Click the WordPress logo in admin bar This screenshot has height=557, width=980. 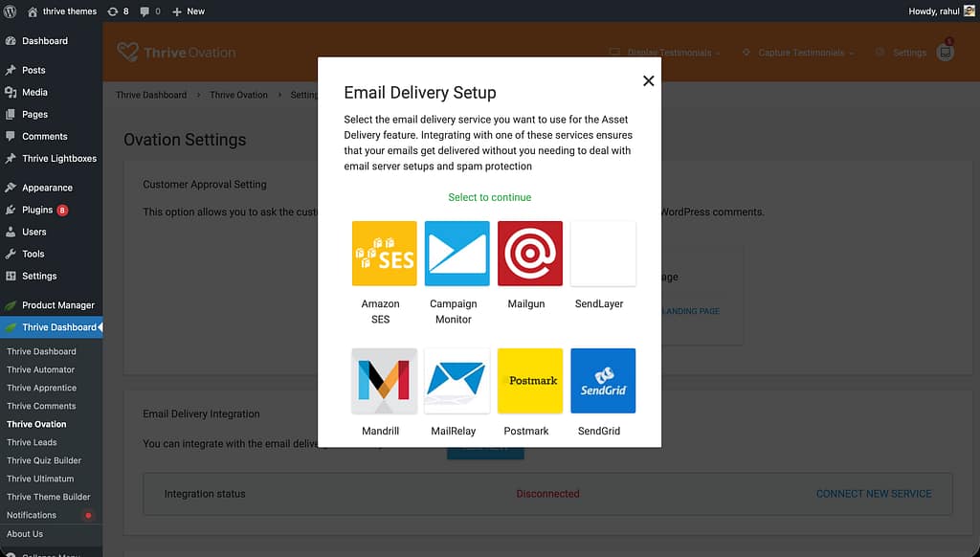[11, 11]
